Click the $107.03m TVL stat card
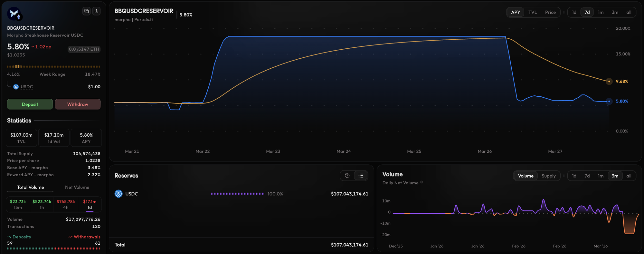The image size is (644, 254). (22, 138)
